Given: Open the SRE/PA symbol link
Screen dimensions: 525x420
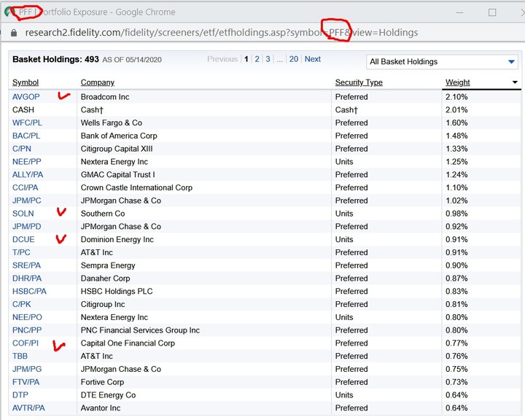Looking at the screenshot, I should click(26, 265).
